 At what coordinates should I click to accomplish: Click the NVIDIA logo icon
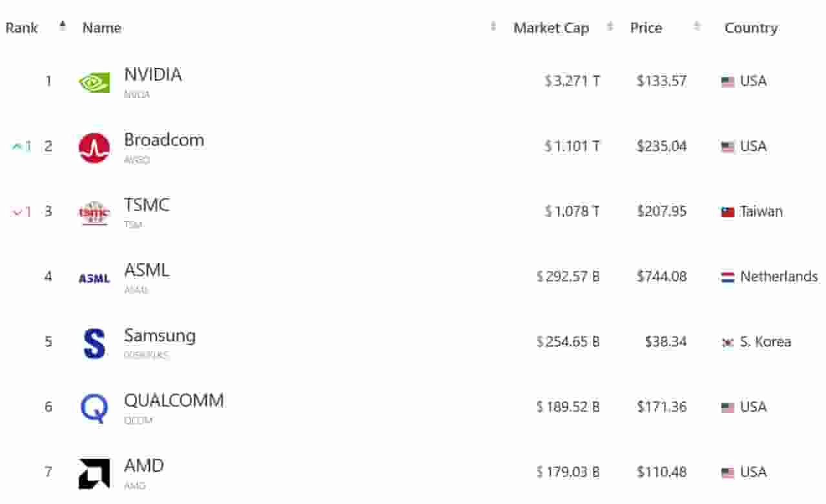tap(94, 82)
